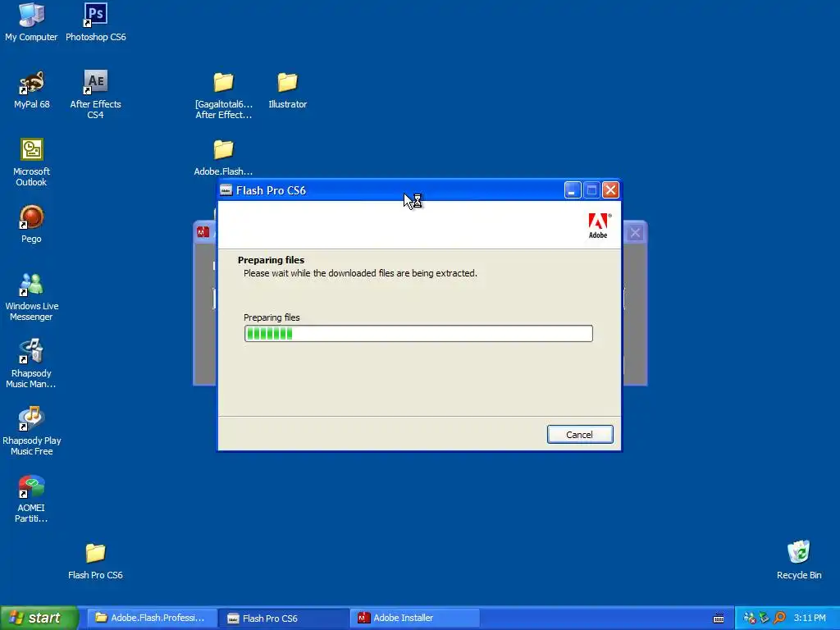Click the network tray icon with red x

point(750,619)
